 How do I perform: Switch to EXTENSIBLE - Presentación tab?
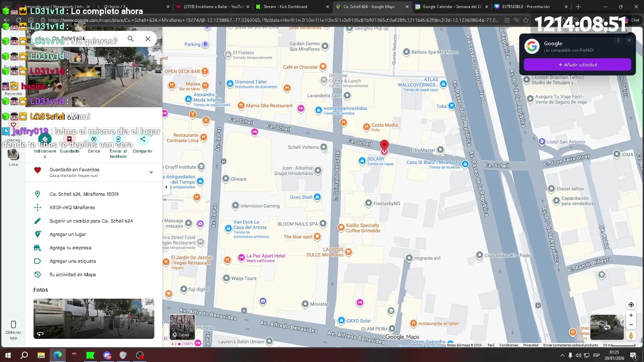pyautogui.click(x=531, y=7)
